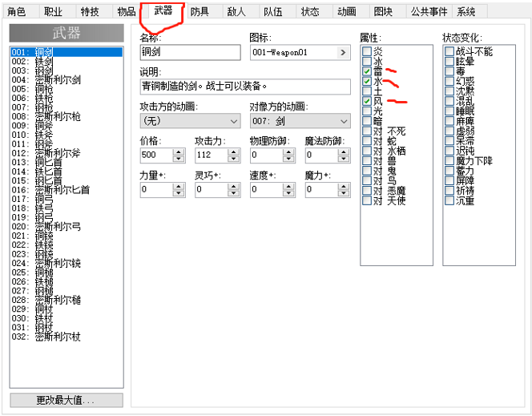Increase 物理防御 with the up arrow
Viewport: 532px width, 416px height.
point(288,151)
